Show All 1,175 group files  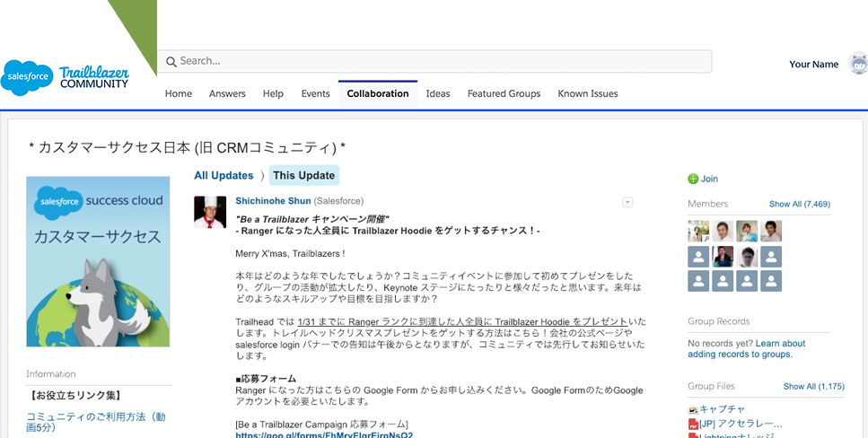[814, 387]
